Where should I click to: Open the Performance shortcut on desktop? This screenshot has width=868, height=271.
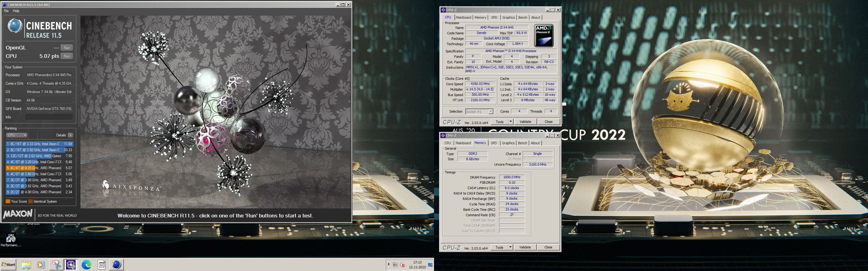coord(11,240)
